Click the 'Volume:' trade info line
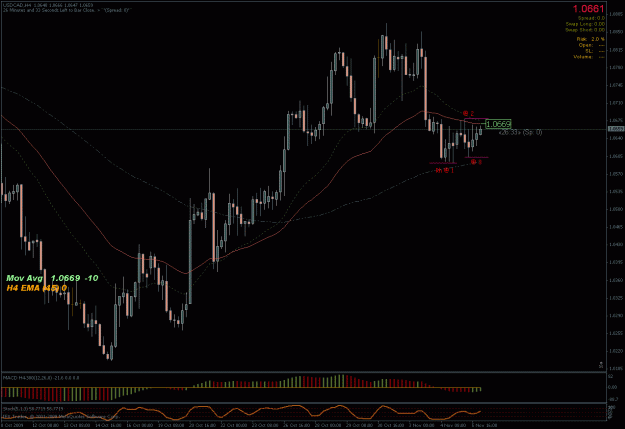The height and width of the screenshot is (429, 625). 589,57
